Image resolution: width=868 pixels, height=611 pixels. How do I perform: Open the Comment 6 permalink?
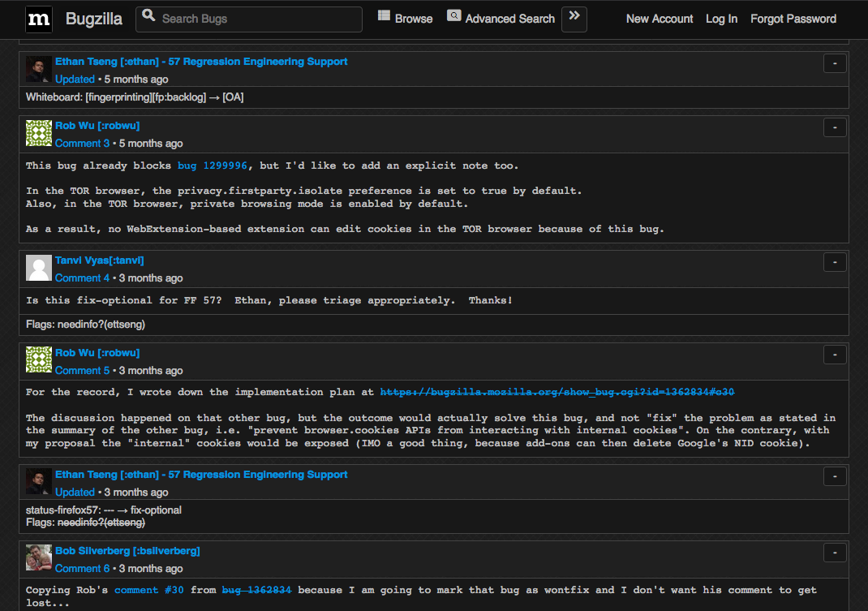click(x=82, y=568)
